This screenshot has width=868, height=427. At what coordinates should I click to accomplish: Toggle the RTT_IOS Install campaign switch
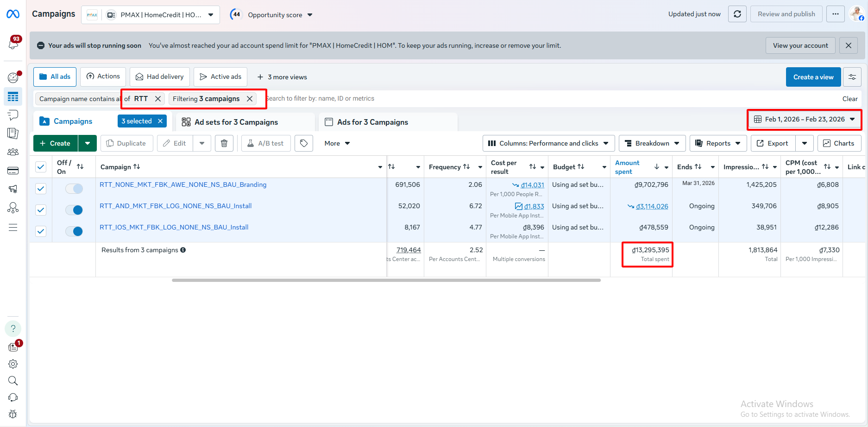[x=74, y=231]
